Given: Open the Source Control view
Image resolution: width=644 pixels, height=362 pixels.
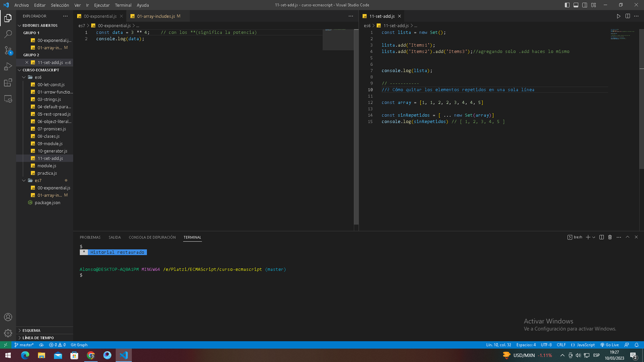Looking at the screenshot, I should (x=8, y=50).
